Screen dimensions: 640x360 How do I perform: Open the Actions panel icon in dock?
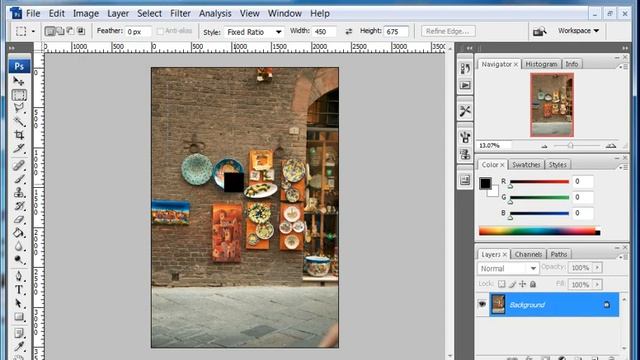coord(465,85)
